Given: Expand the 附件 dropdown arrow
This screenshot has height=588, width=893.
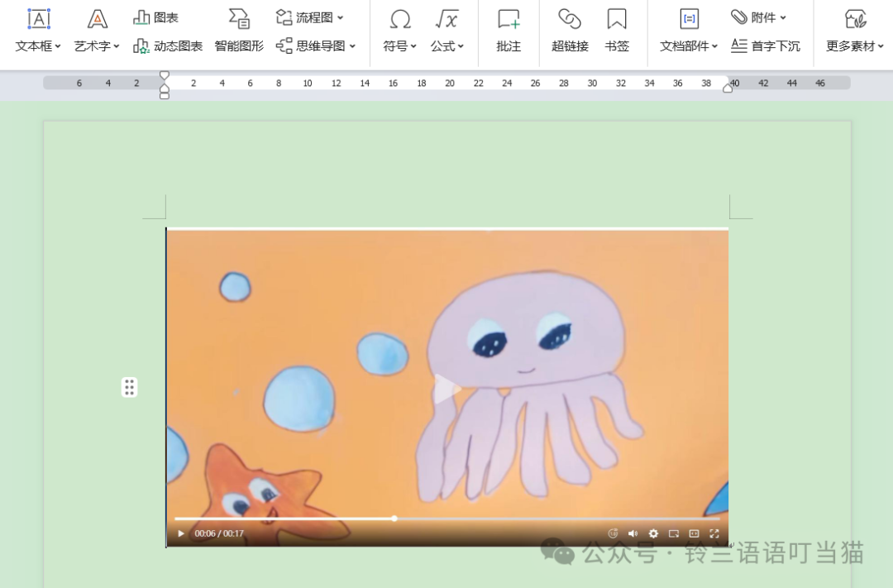Looking at the screenshot, I should (x=783, y=17).
